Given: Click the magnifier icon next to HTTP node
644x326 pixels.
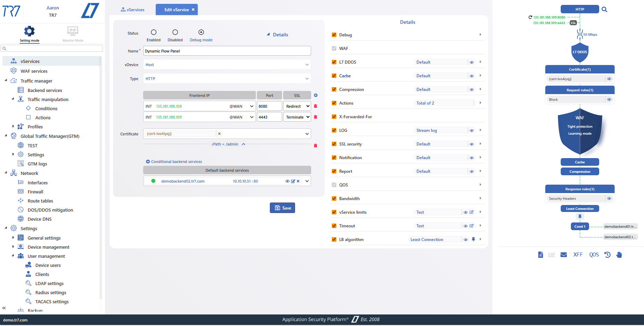Looking at the screenshot, I should 604,9.
